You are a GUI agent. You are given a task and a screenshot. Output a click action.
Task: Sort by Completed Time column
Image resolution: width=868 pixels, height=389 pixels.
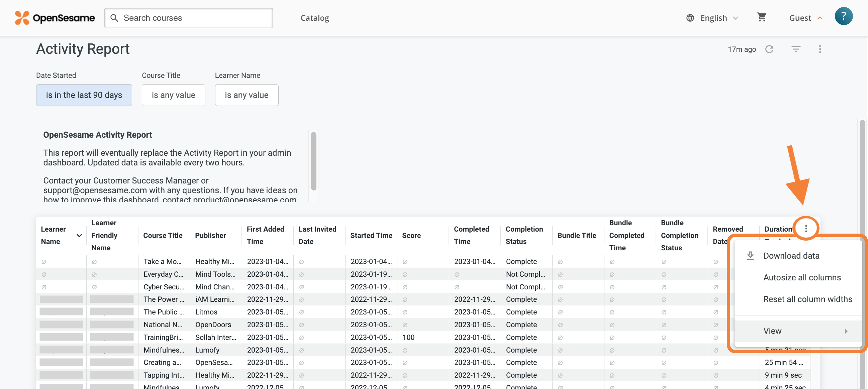pyautogui.click(x=471, y=235)
